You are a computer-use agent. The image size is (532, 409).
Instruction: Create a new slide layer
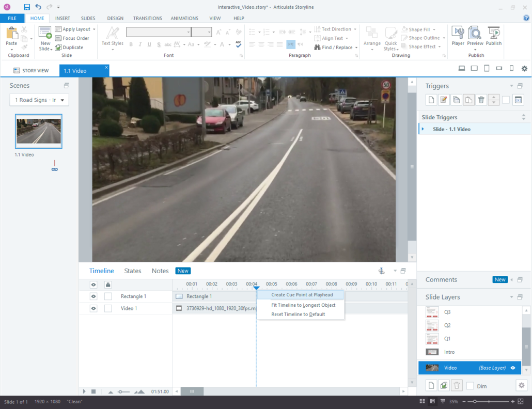click(432, 385)
